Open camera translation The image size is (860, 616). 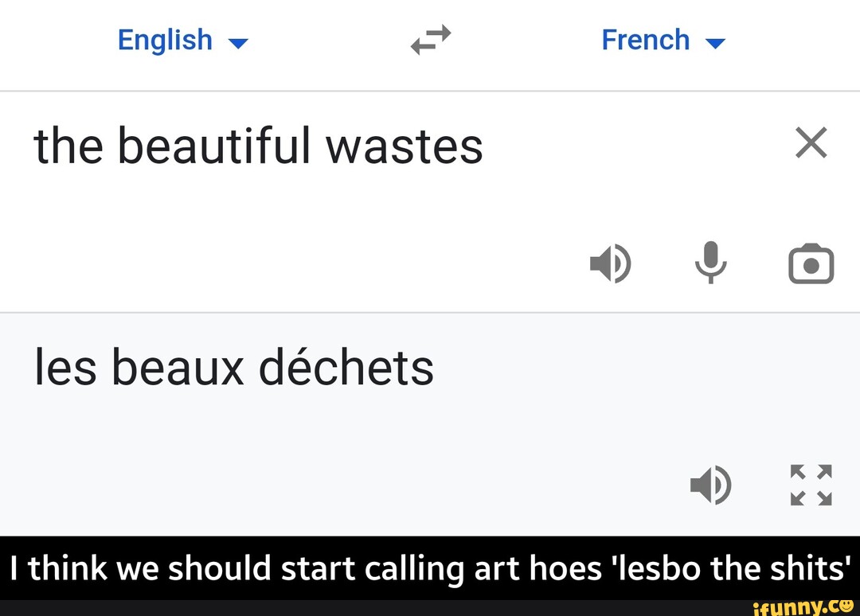pos(811,265)
